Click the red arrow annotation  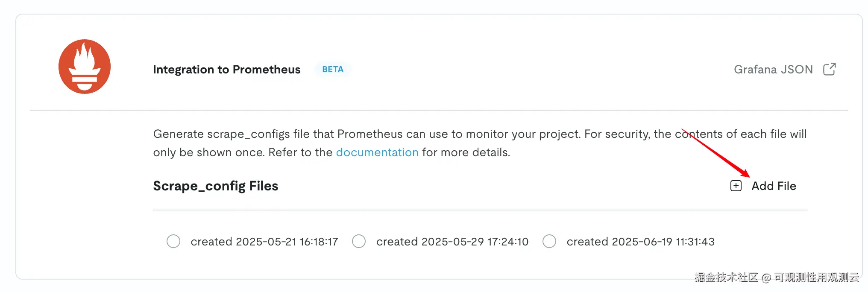[x=716, y=153]
